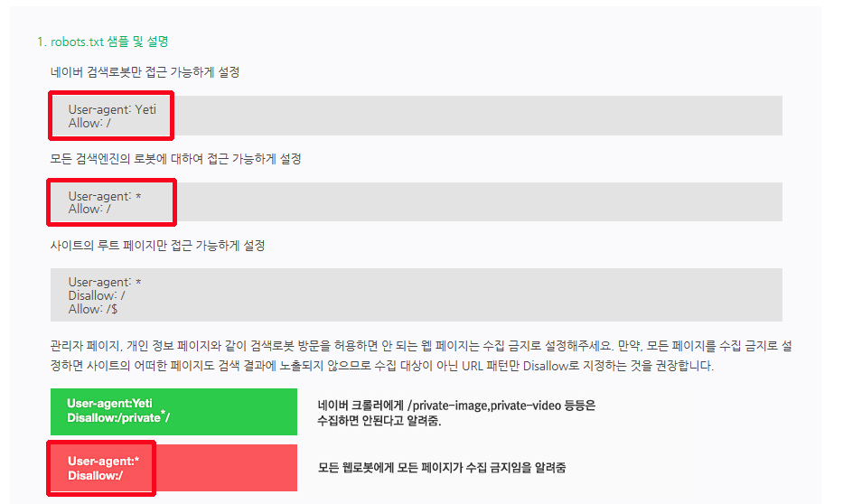This screenshot has width=843, height=504.
Task: Select "User-agent: *" in the second code block
Action: [x=104, y=196]
